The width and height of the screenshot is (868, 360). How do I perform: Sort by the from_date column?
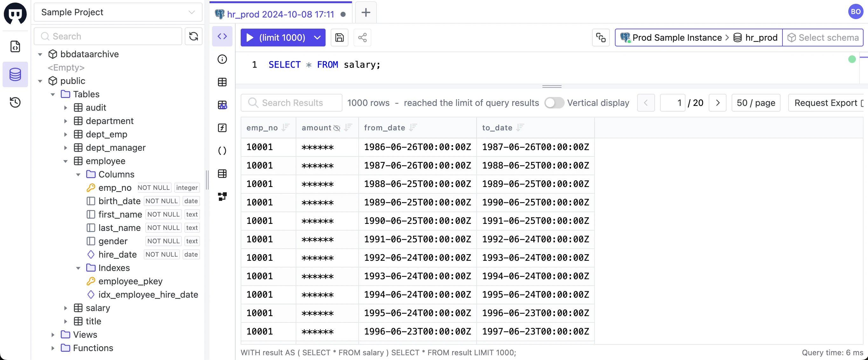413,128
